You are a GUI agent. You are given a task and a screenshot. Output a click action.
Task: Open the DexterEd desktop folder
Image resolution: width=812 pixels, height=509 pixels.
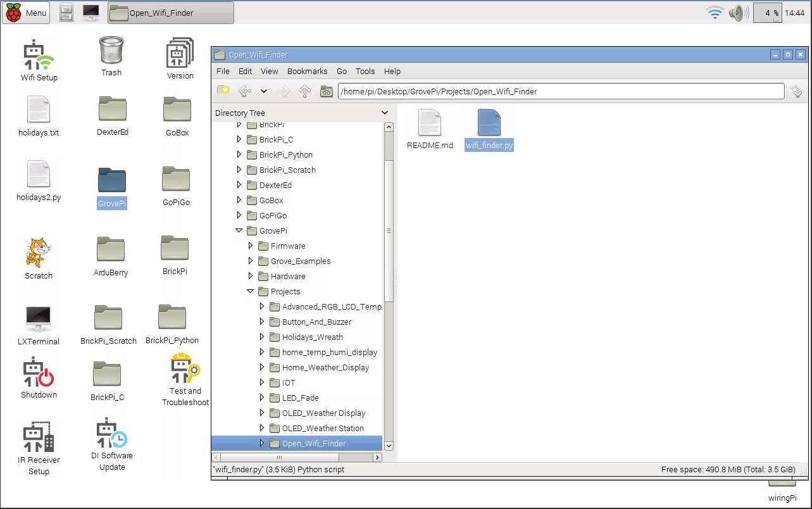click(112, 116)
